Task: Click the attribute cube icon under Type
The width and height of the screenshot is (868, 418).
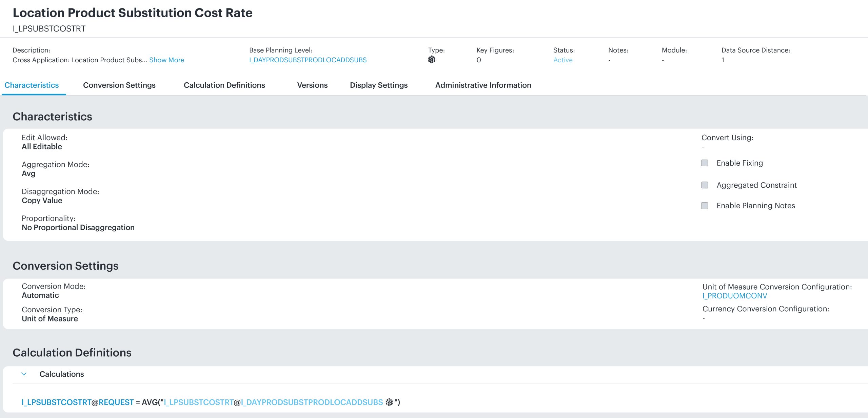Action: point(432,60)
